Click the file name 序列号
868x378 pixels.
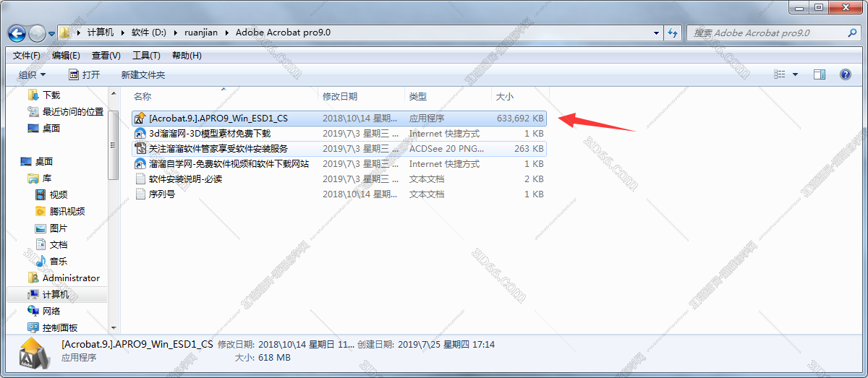tap(162, 194)
